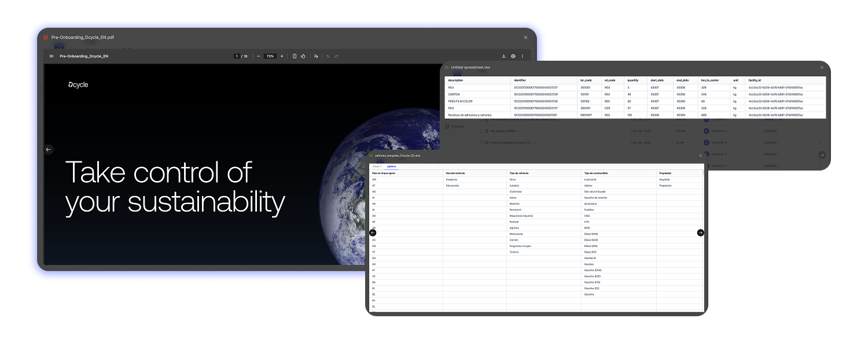The image size is (868, 344).
Task: Rotate the PDF page clockwise
Action: click(303, 56)
